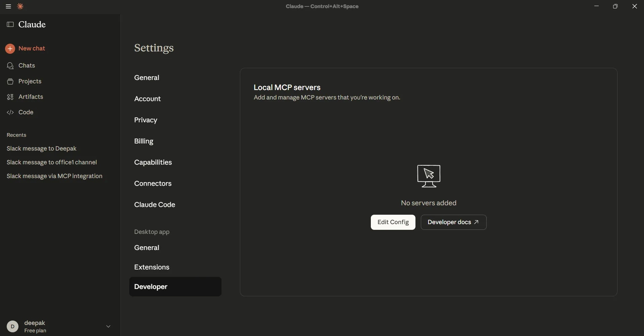Click the 'Recents' section label
This screenshot has width=644, height=336.
(x=16, y=135)
